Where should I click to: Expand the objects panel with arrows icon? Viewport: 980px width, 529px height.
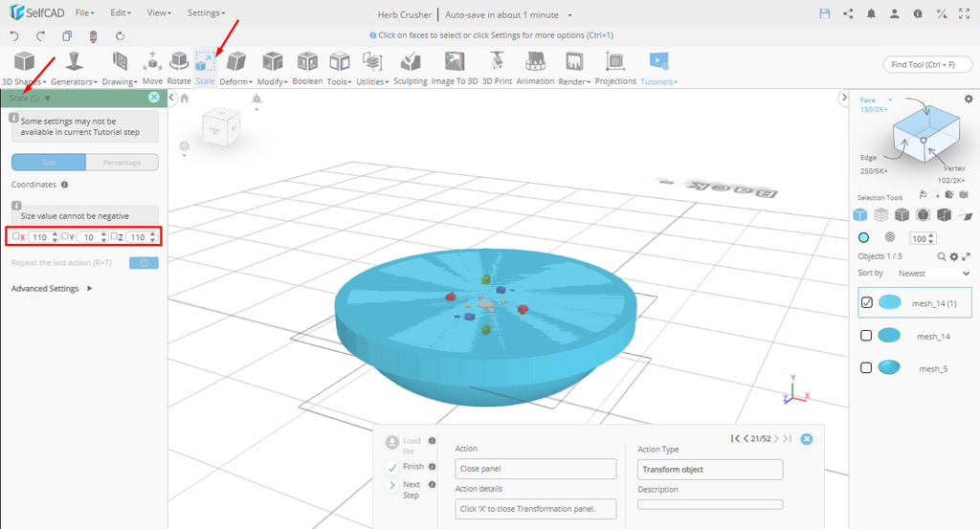coord(967,256)
